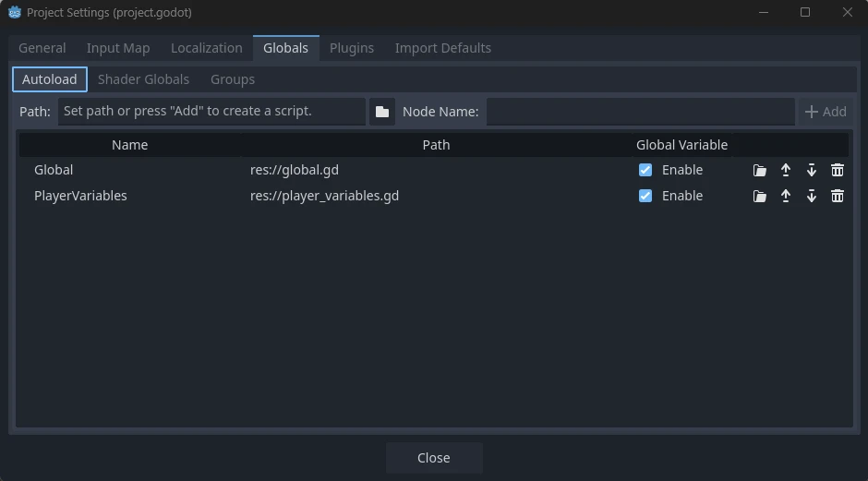Click the Add autoload button
Image resolution: width=868 pixels, height=481 pixels.
pyautogui.click(x=826, y=112)
